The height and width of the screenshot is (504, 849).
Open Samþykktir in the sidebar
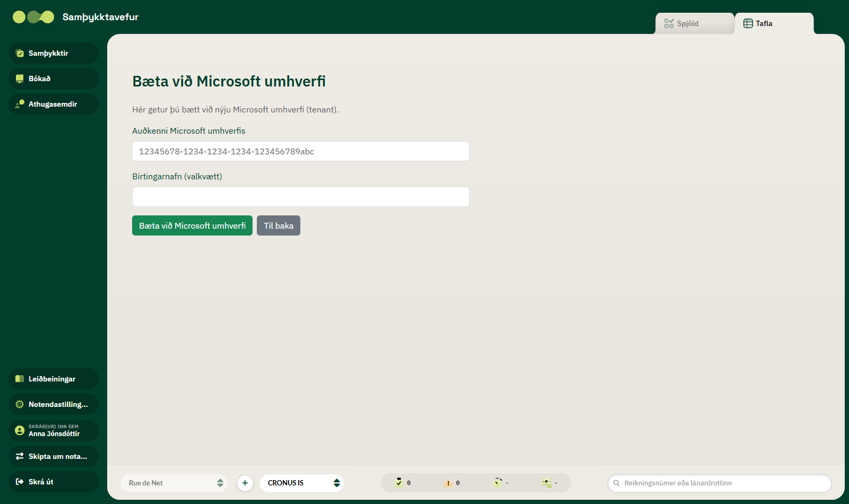tap(54, 53)
